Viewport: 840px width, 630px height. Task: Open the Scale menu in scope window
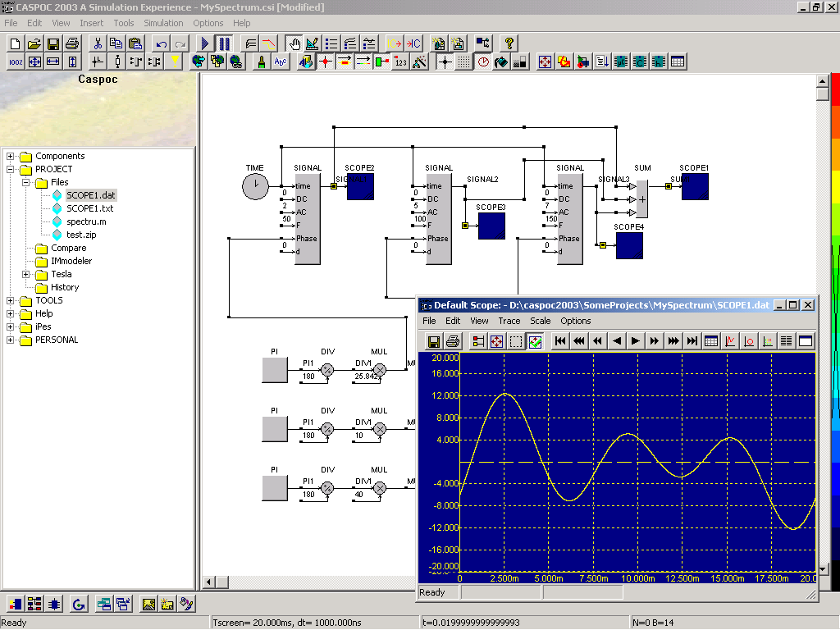point(540,321)
